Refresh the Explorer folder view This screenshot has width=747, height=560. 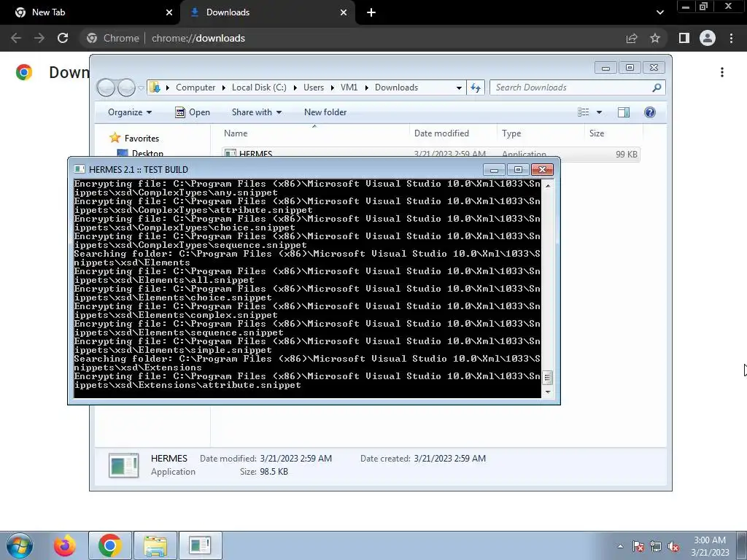[x=476, y=87]
